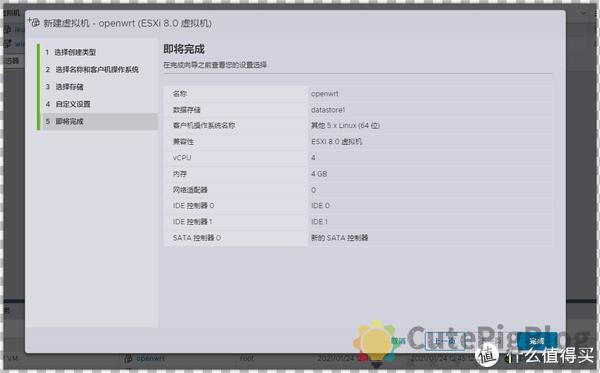600x373 pixels.
Task: Go to step 2 选择名称和客户机操作系统
Action: [x=92, y=70]
